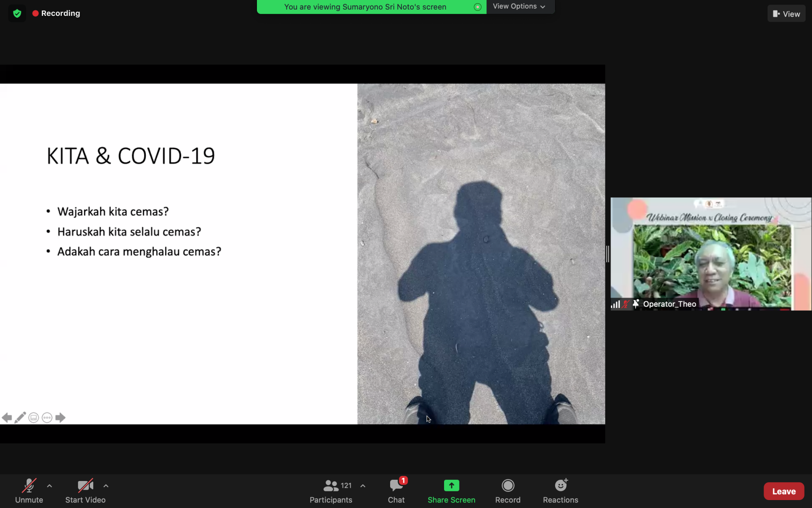Viewport: 812px width, 508px height.
Task: Expand video settings caret beside Start Video
Action: pyautogui.click(x=106, y=486)
